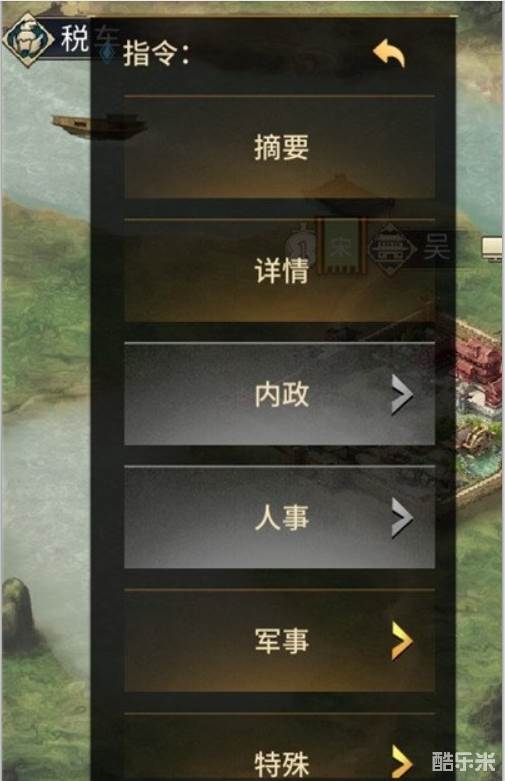Open the 军事 military submenu
505x781 pixels.
point(279,641)
